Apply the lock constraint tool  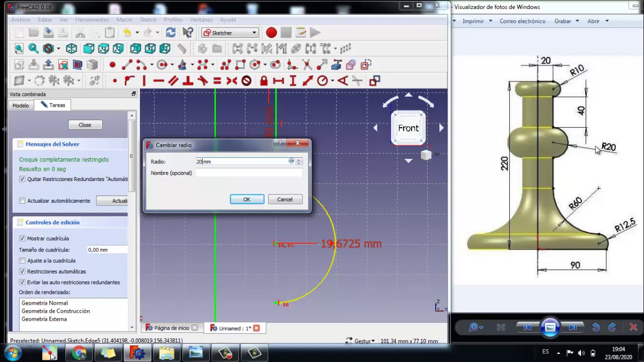click(x=264, y=81)
